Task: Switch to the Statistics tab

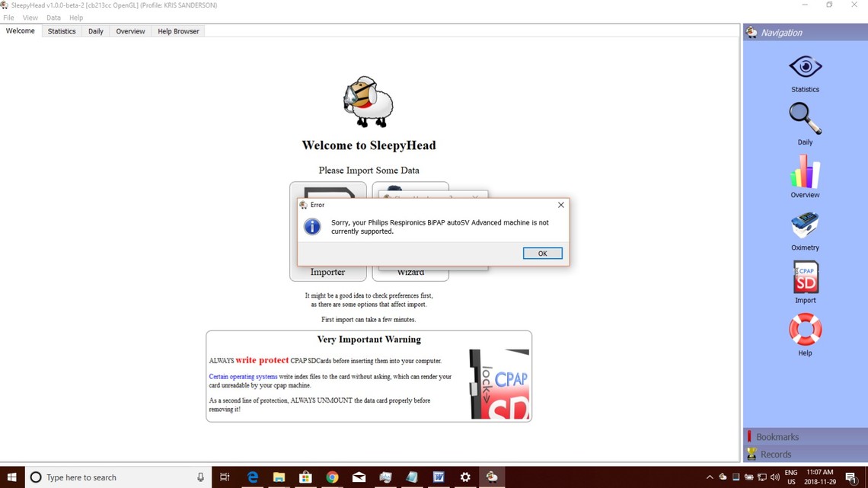Action: pos(62,31)
